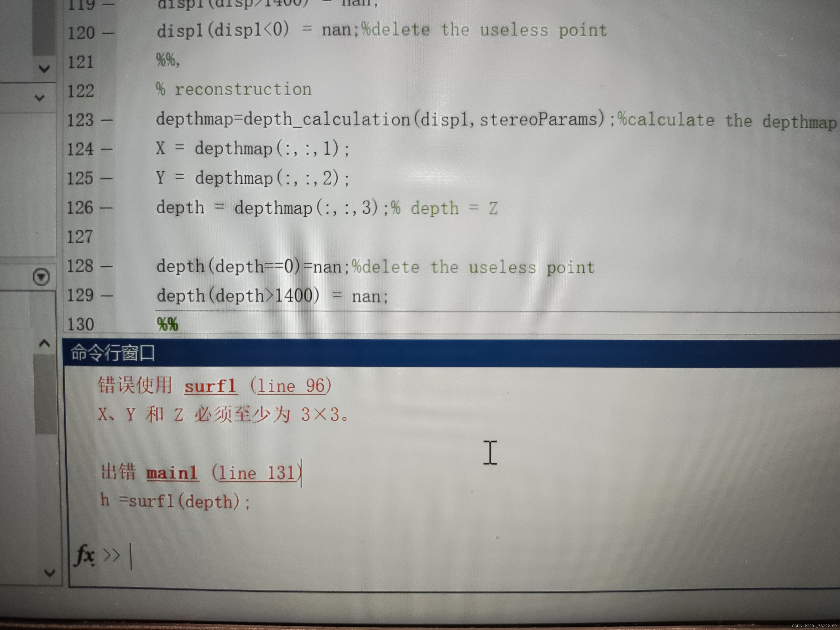Set breakpoint at line 129 dash
Image resolution: width=840 pixels, height=630 pixels.
(107, 295)
